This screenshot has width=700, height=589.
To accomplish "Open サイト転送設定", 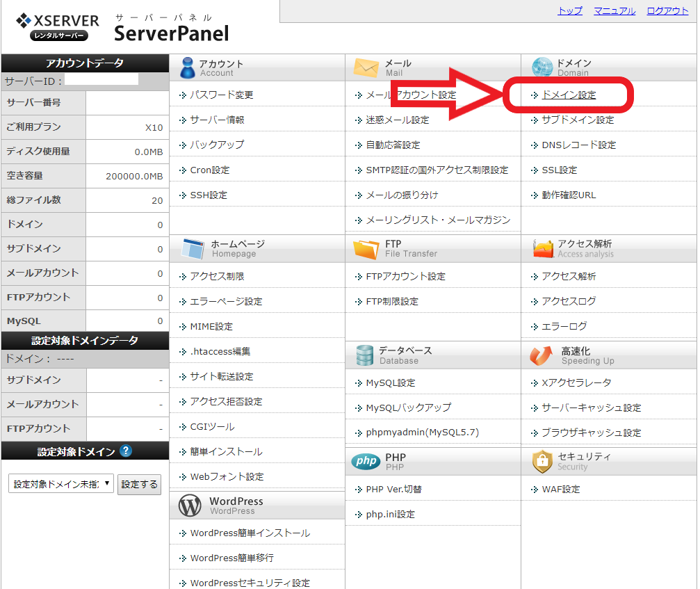I will pos(222,376).
